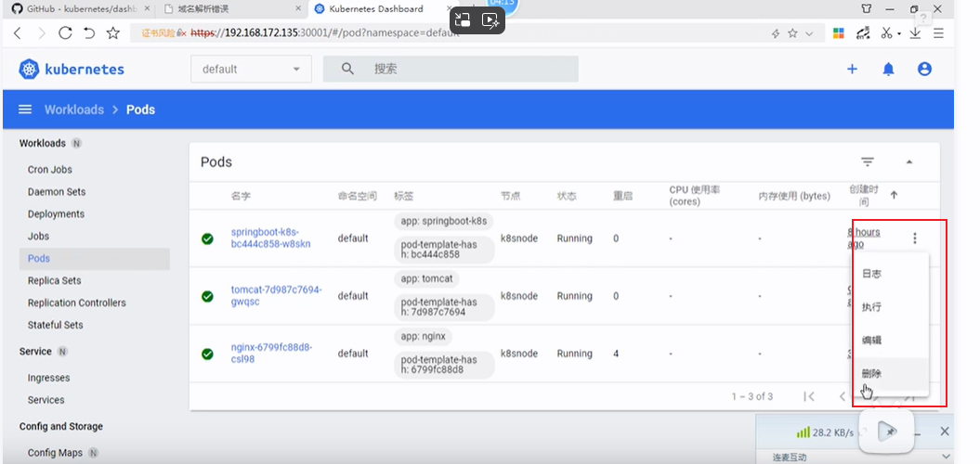This screenshot has width=980, height=464.
Task: Click the picture-in-picture overlay icon
Action: click(x=463, y=20)
